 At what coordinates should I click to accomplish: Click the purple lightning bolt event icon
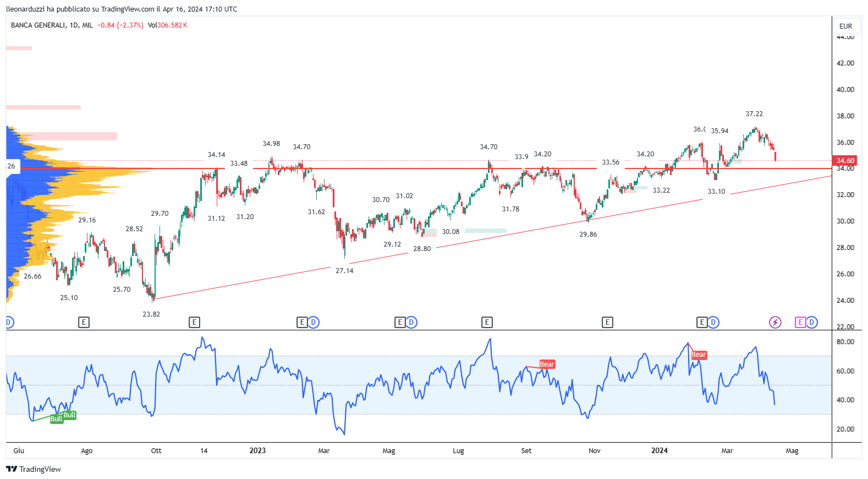click(x=775, y=322)
